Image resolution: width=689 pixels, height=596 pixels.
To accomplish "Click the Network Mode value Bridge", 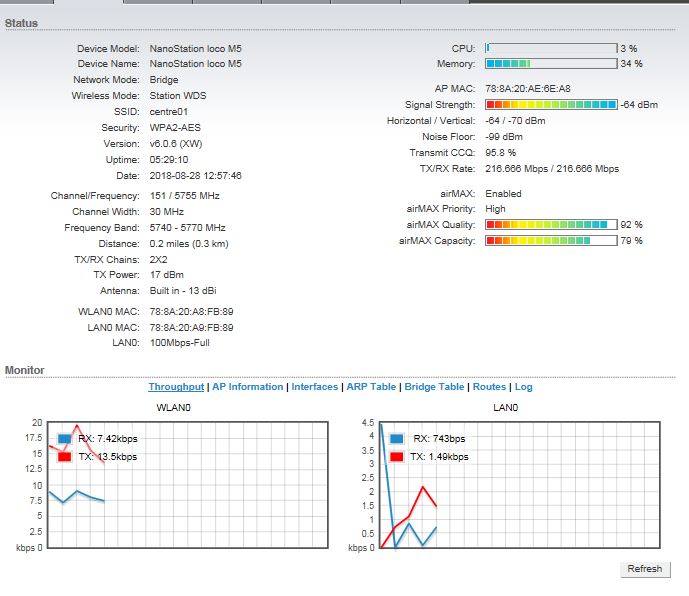I will click(164, 80).
